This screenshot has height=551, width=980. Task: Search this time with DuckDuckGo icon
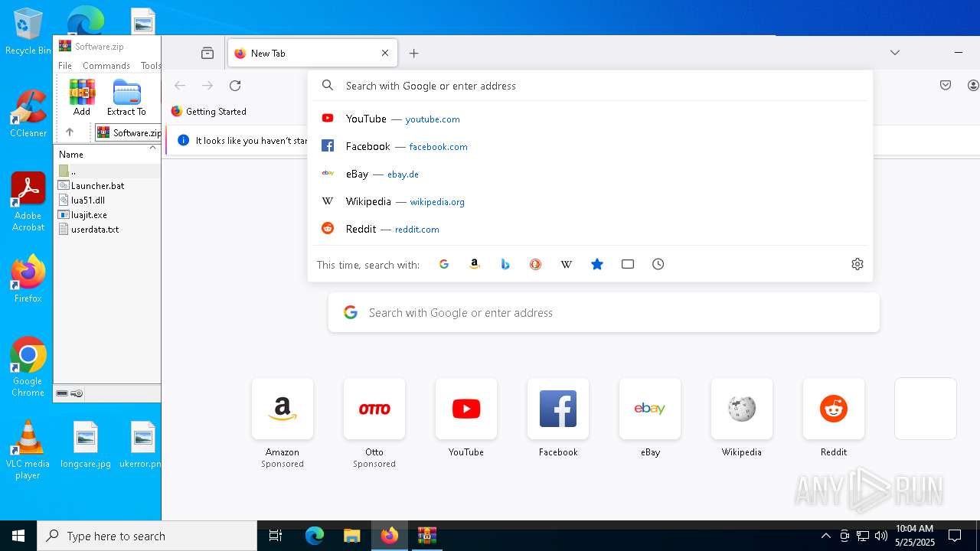(536, 264)
